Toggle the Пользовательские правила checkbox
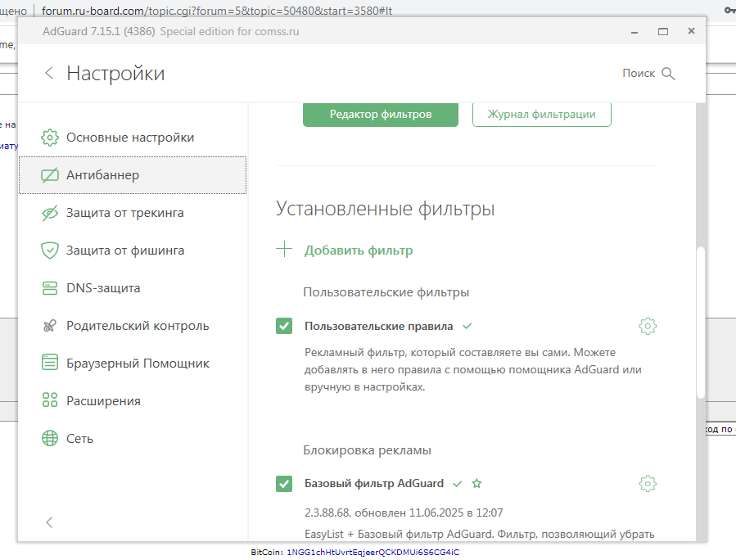Screen dimensions: 736x560 click(x=284, y=326)
